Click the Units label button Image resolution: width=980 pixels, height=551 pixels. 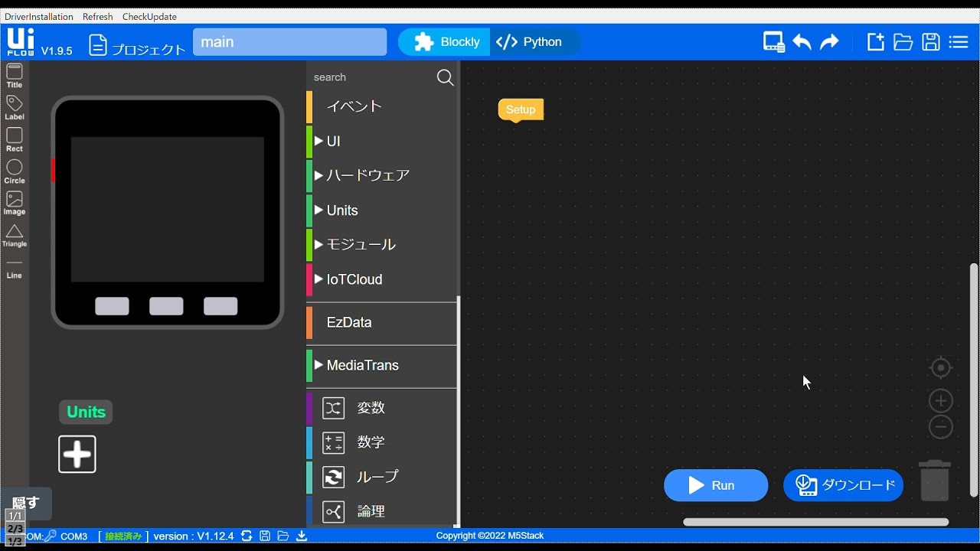[86, 412]
